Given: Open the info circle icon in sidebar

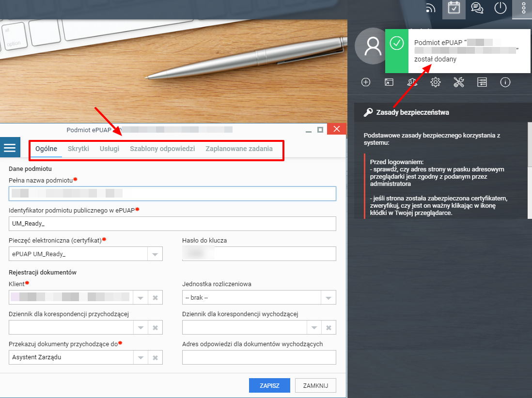Looking at the screenshot, I should click(x=505, y=82).
